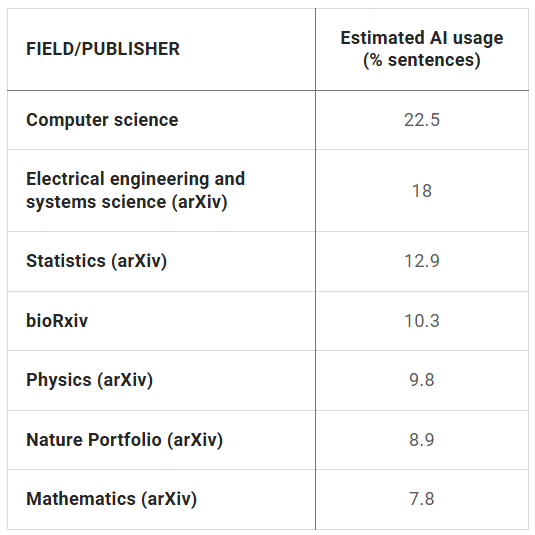
Task: Select the Nature Portfolio (arXiv) label
Action: click(x=125, y=439)
